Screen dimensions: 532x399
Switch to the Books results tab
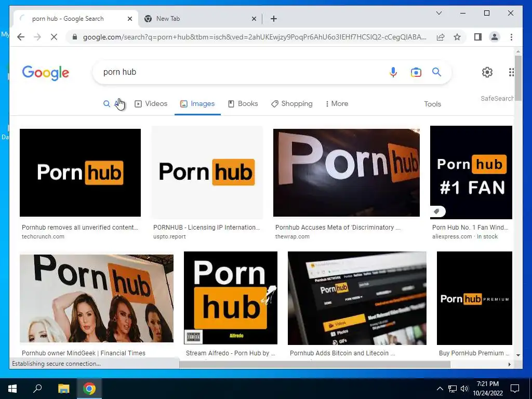[x=243, y=104]
